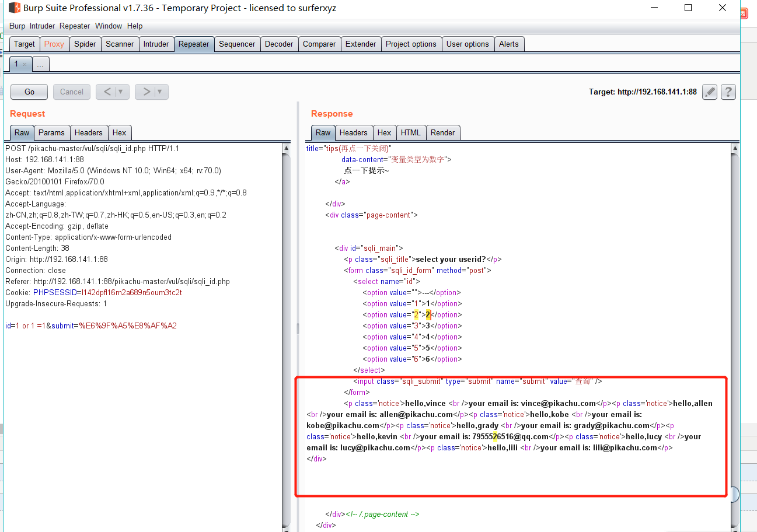Open the Help menu
The height and width of the screenshot is (532, 757).
tap(135, 26)
